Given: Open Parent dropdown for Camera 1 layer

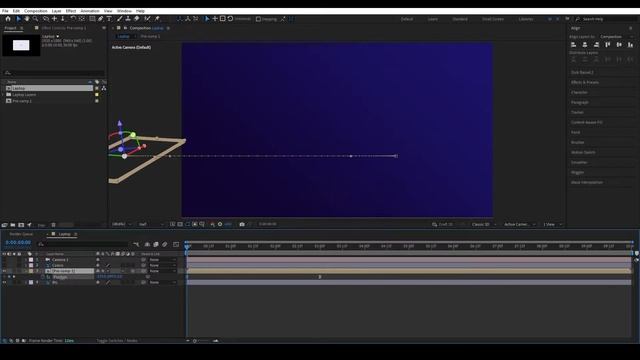Looking at the screenshot, I should [162, 260].
